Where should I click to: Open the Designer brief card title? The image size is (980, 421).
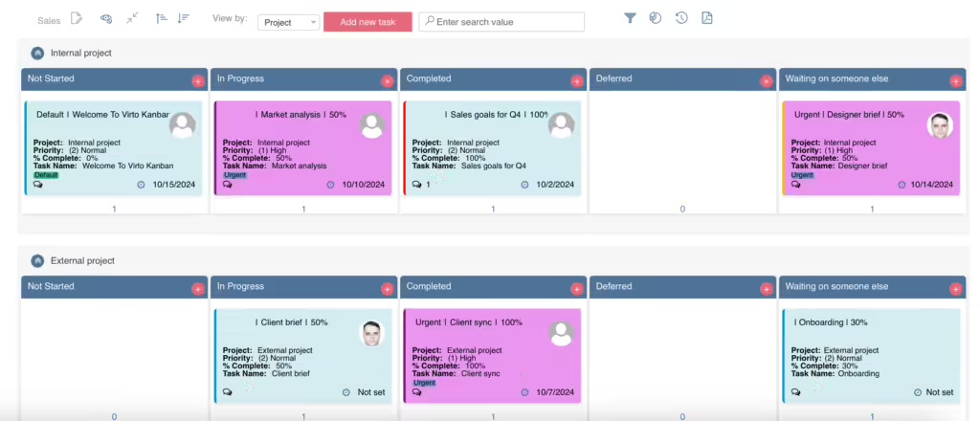(x=849, y=115)
